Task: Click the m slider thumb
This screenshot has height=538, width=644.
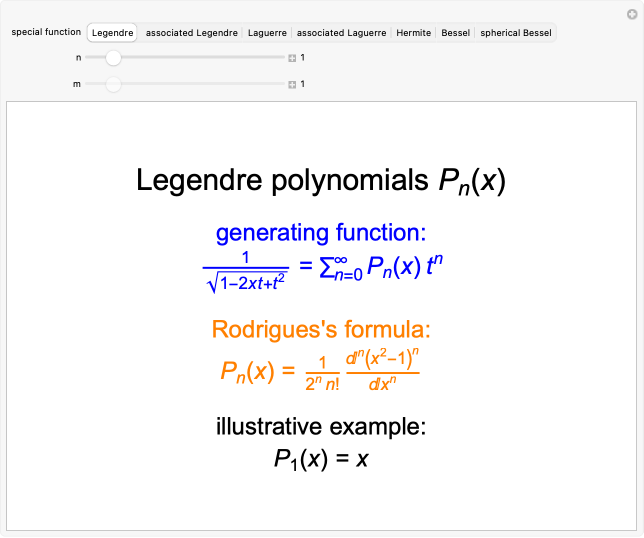Action: [113, 85]
